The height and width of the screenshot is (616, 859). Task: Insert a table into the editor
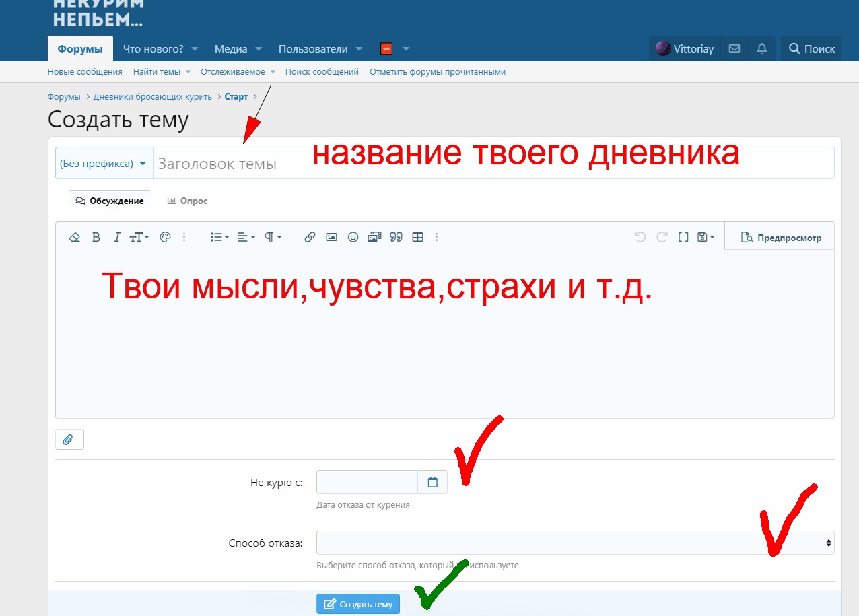click(x=417, y=236)
